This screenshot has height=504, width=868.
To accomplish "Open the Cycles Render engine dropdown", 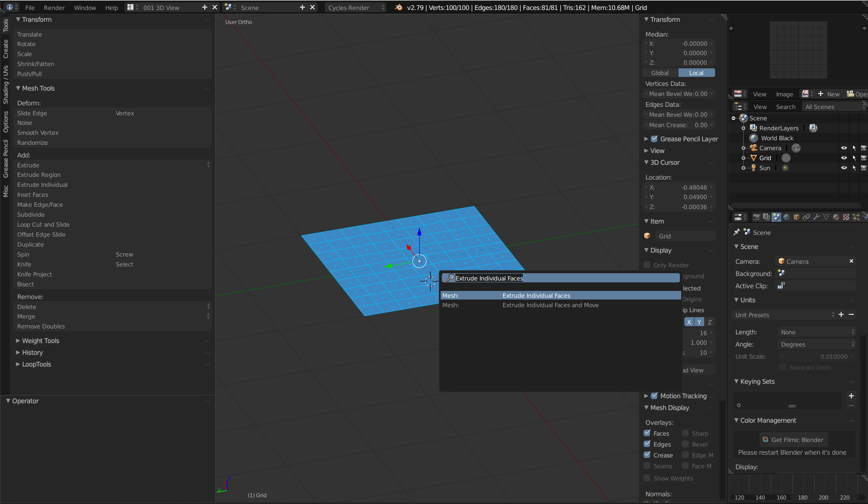I will click(x=356, y=7).
